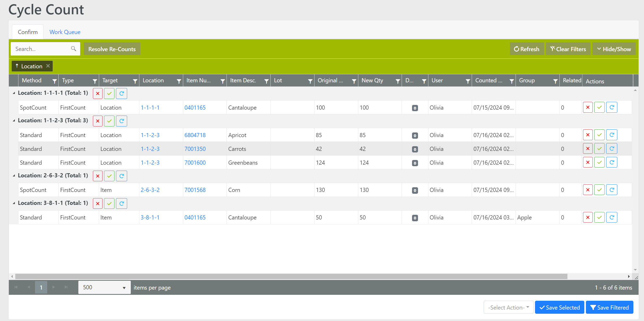Approve all counts in Location 1-1-2-3 group
Image resolution: width=644 pixels, height=321 pixels.
click(109, 121)
